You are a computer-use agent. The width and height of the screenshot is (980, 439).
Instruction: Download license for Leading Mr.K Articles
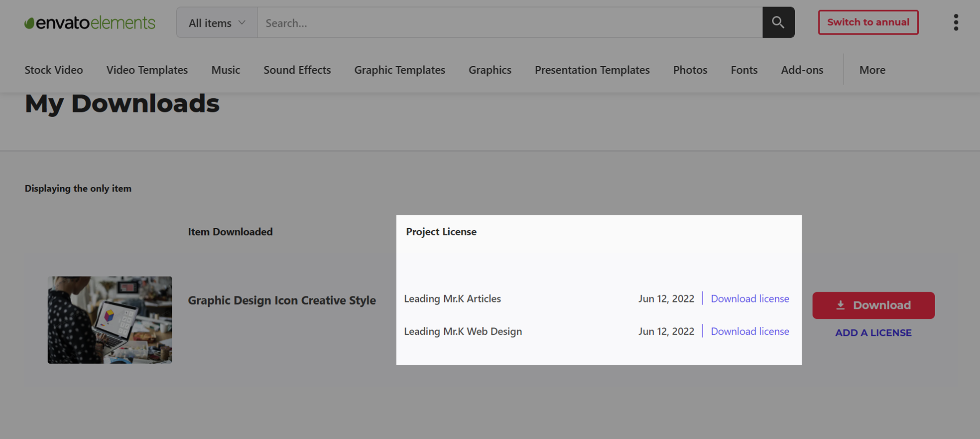(750, 298)
